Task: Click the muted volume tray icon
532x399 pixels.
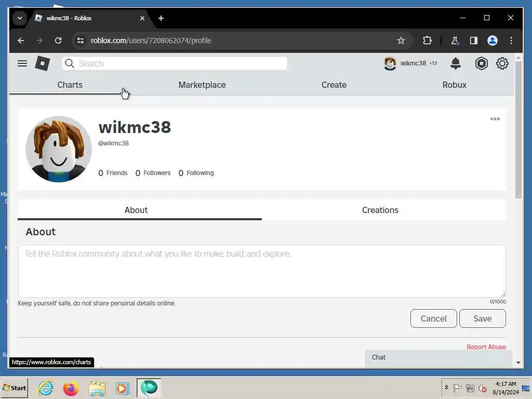Action: point(482,388)
